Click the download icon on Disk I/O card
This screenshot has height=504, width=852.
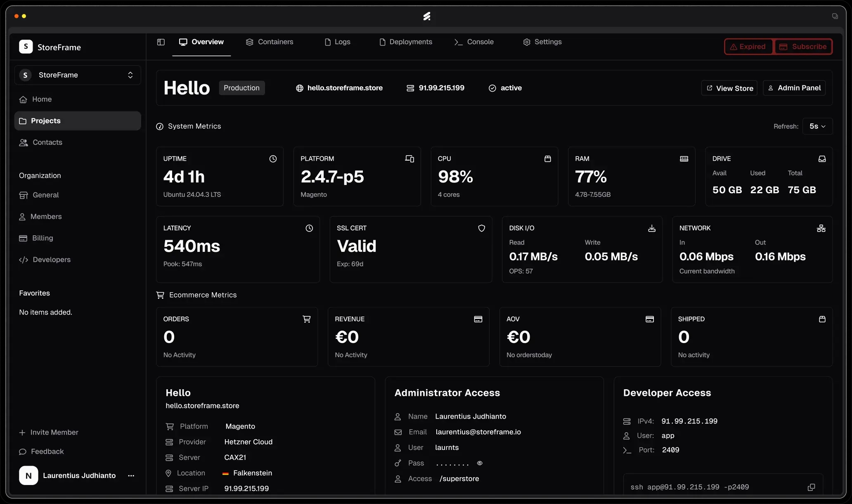click(x=652, y=228)
